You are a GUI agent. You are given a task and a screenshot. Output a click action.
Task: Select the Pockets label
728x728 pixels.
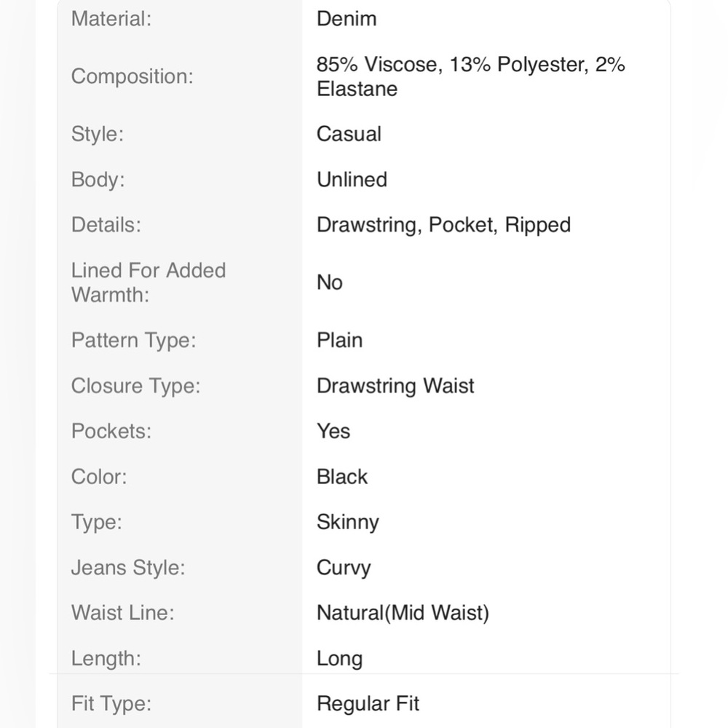tap(111, 431)
